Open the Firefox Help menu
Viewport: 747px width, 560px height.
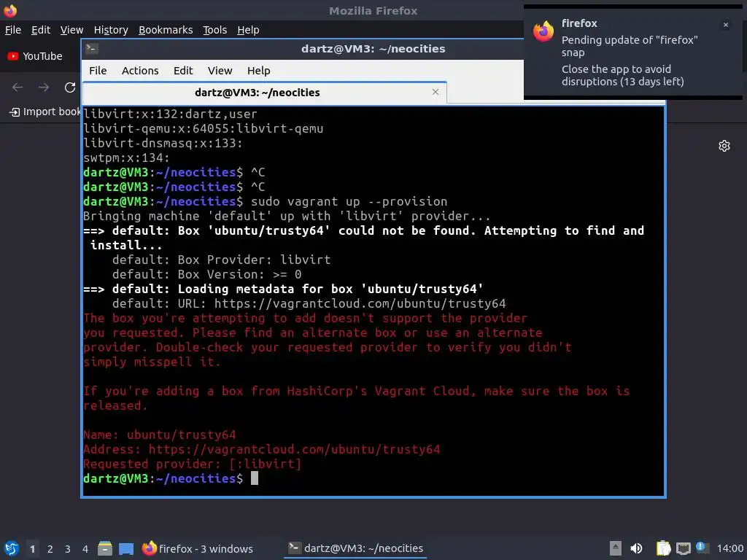pos(248,30)
